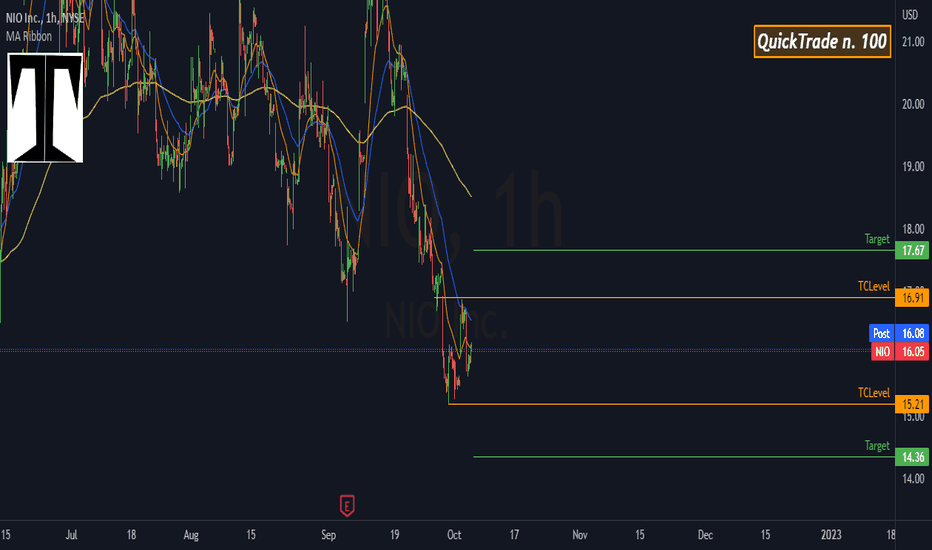Screen dimensions: 932x550
Task: Select the 'QuickTrade n. 100' text box
Action: click(822, 42)
